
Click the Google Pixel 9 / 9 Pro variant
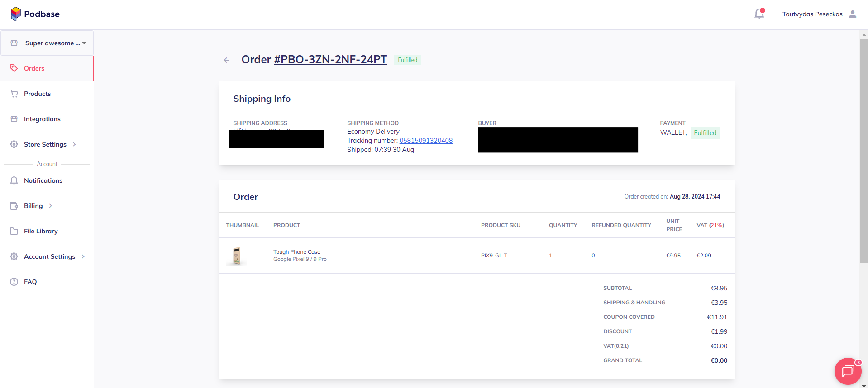[x=300, y=259]
